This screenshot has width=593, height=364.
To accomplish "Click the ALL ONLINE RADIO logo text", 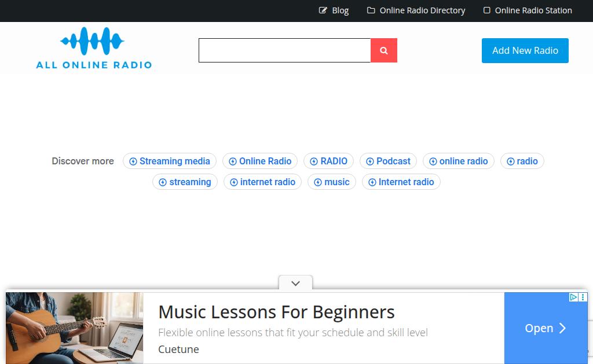I will (94, 65).
